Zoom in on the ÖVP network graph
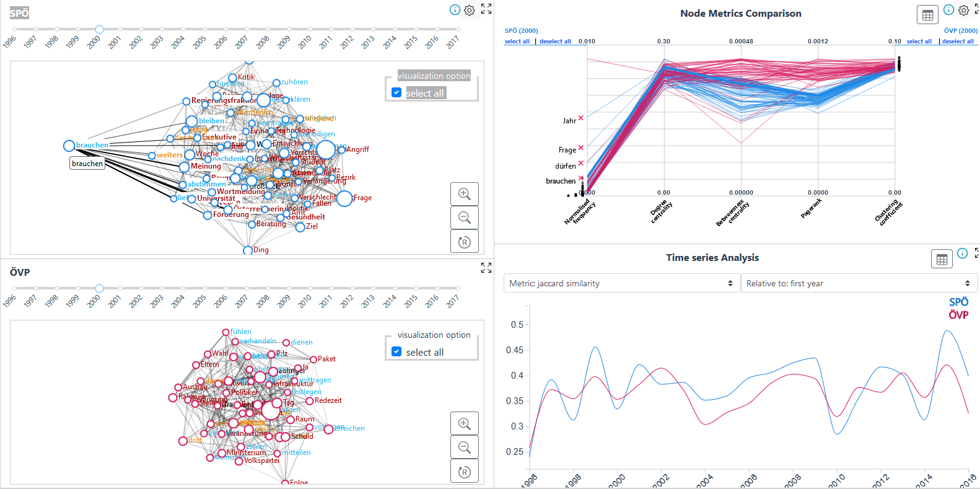Viewport: 980px width, 489px height. [x=465, y=424]
